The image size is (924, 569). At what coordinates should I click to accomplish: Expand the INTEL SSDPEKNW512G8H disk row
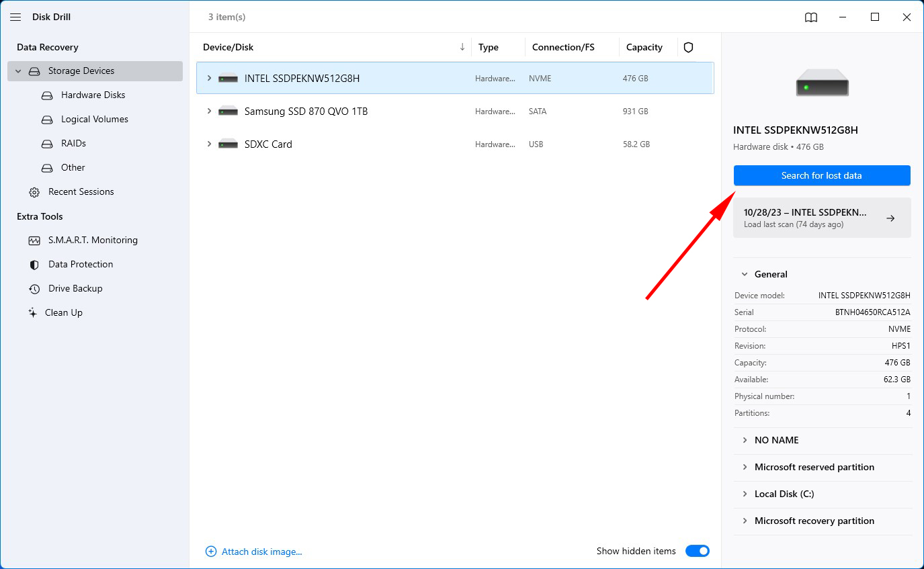click(209, 79)
